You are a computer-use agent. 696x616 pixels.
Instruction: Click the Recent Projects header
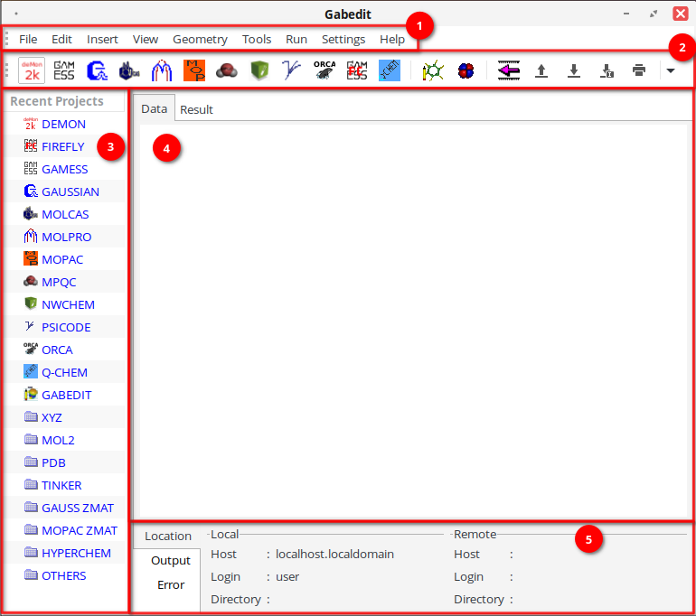(57, 101)
